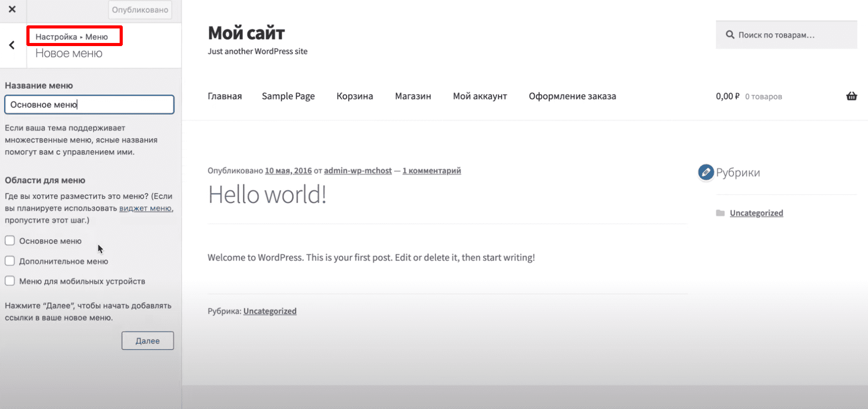This screenshot has height=409, width=868.
Task: Enable the Дополнительное меню checkbox
Action: [x=10, y=261]
